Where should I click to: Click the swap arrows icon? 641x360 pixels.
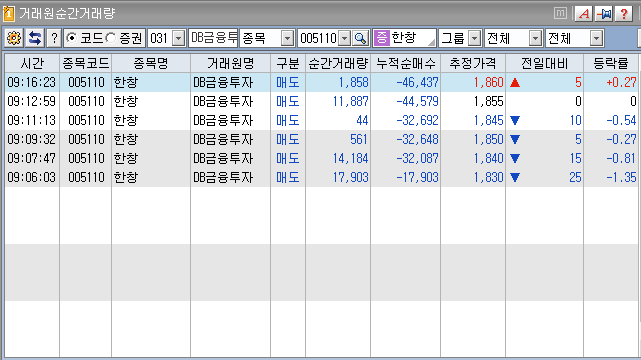[x=35, y=38]
